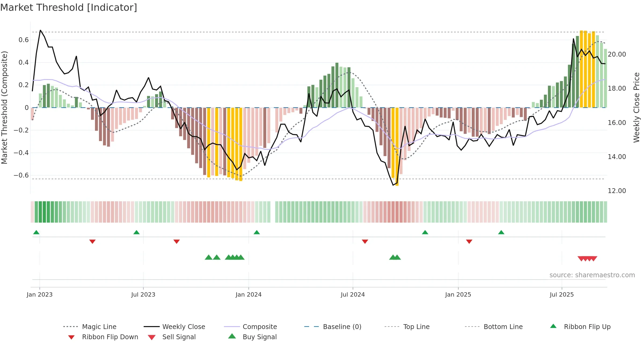The image size is (644, 362).
Task: Select the ribbon flip down marker after Jul 2024
Action: pos(365,241)
